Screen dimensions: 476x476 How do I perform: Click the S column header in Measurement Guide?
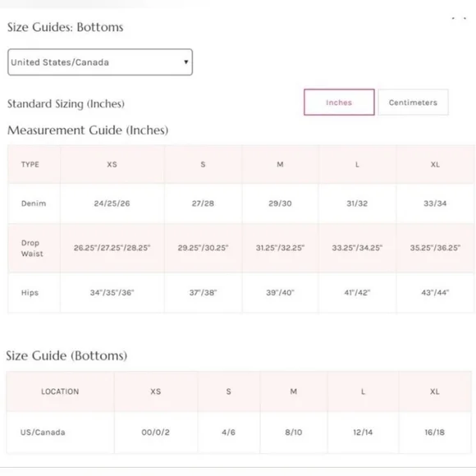coord(203,164)
